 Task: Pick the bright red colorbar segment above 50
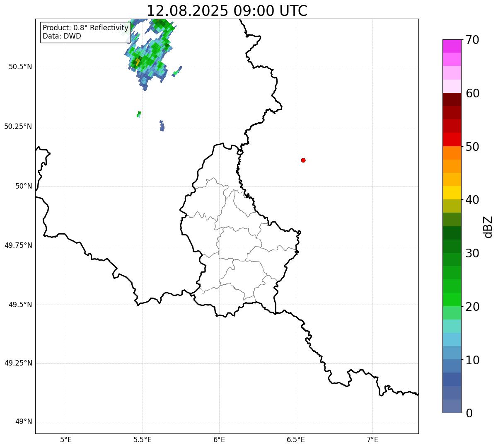(452, 140)
